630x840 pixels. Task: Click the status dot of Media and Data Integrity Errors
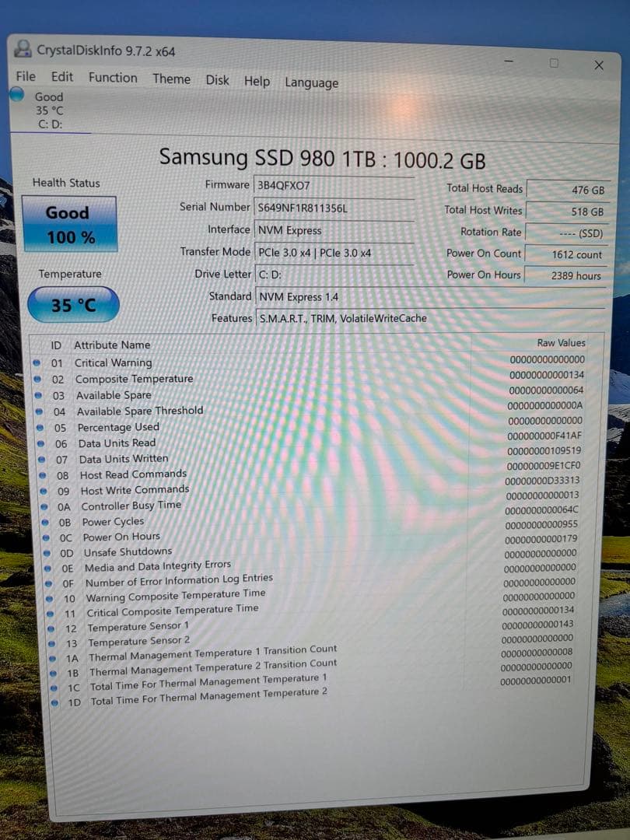[x=48, y=569]
